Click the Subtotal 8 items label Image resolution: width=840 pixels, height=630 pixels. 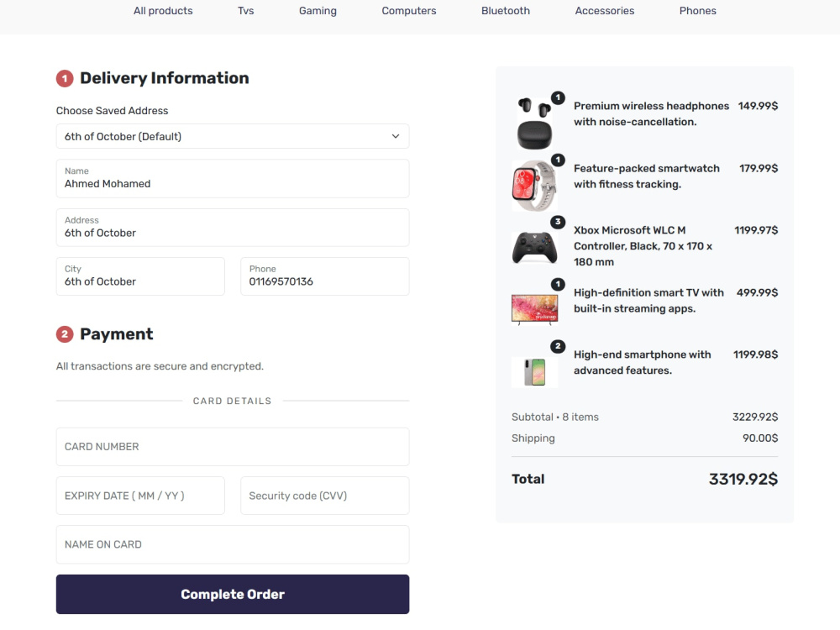click(555, 417)
